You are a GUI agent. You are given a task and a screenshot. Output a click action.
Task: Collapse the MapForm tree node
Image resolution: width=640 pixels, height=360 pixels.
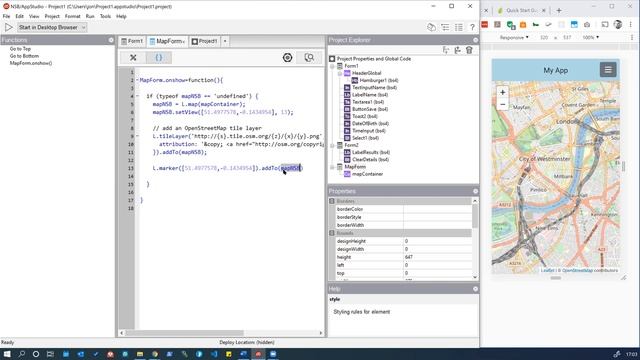332,167
